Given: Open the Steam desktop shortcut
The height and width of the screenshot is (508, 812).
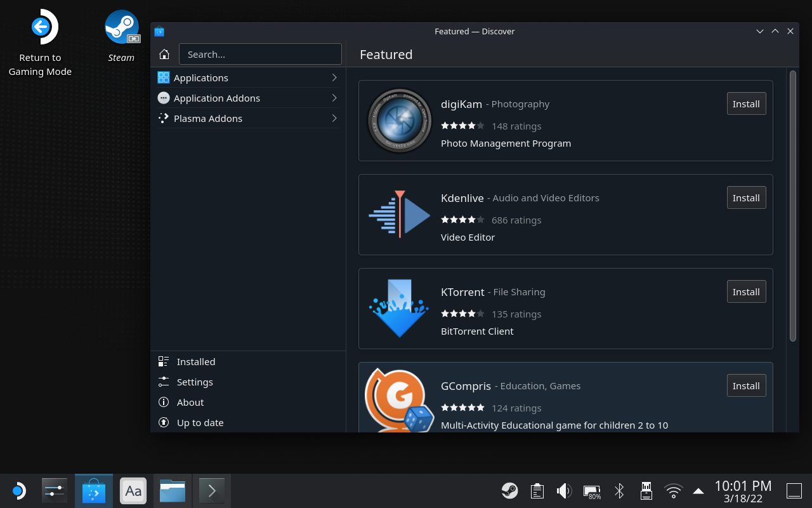Looking at the screenshot, I should 121,36.
